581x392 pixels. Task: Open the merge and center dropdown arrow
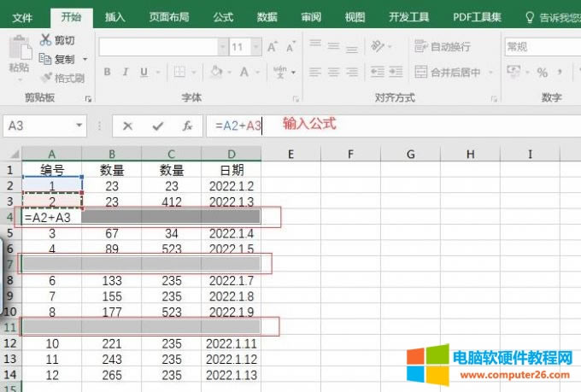click(490, 73)
